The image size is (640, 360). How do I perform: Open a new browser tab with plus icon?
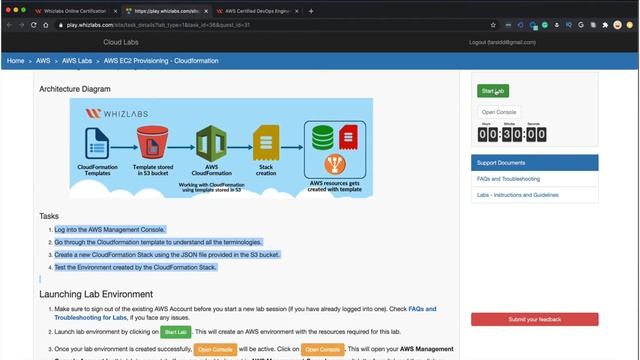(311, 11)
